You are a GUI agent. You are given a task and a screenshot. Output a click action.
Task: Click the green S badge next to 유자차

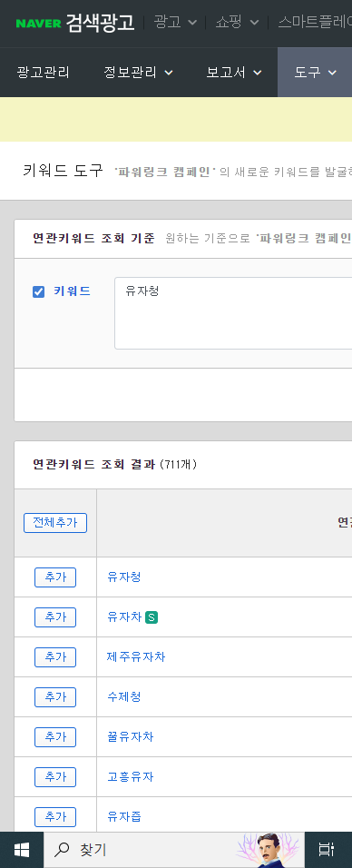[152, 617]
